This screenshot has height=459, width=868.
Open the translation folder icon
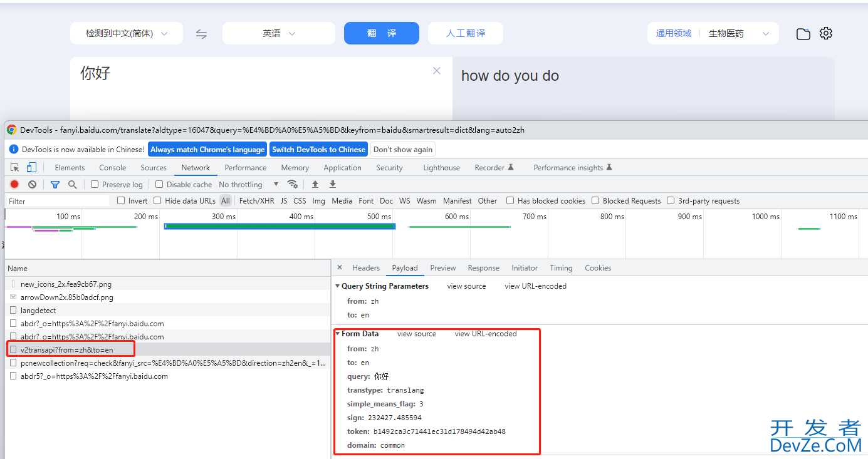(x=803, y=34)
